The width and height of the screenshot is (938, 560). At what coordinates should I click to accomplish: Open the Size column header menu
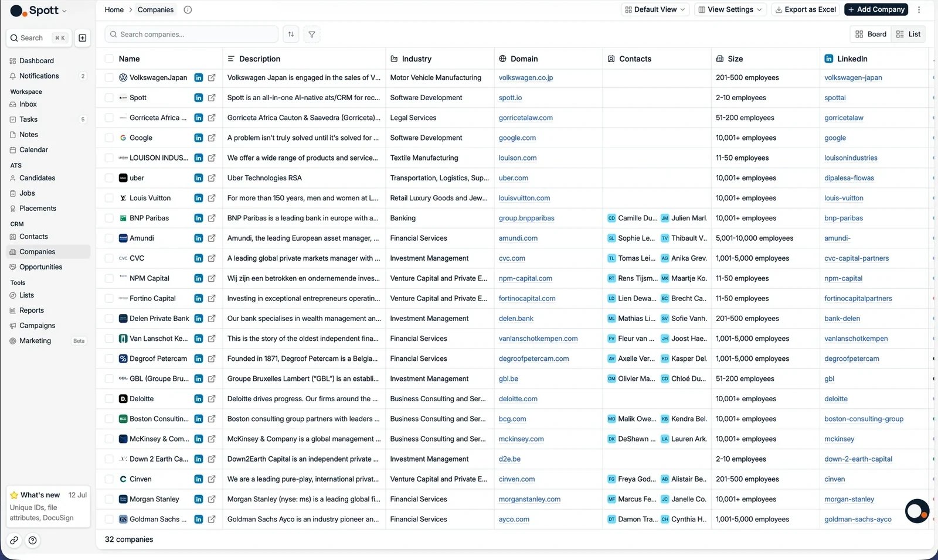tap(765, 59)
